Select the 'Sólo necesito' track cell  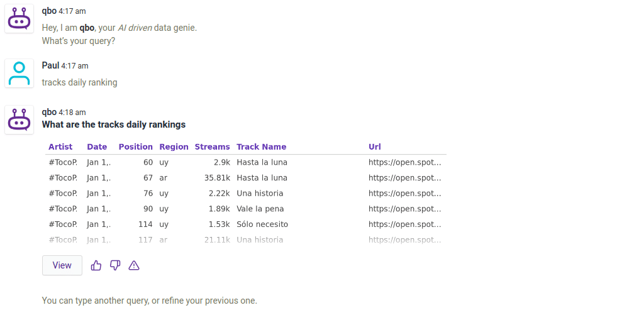[x=262, y=224]
